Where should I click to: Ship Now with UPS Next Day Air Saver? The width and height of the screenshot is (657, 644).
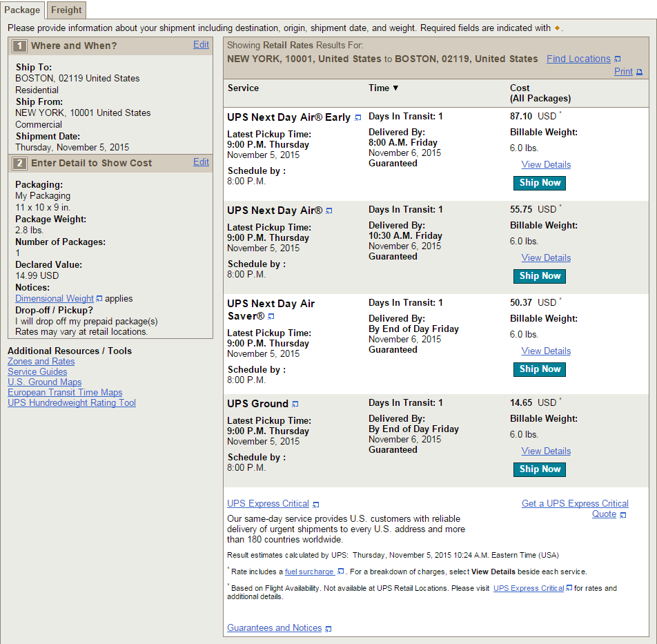coord(540,369)
